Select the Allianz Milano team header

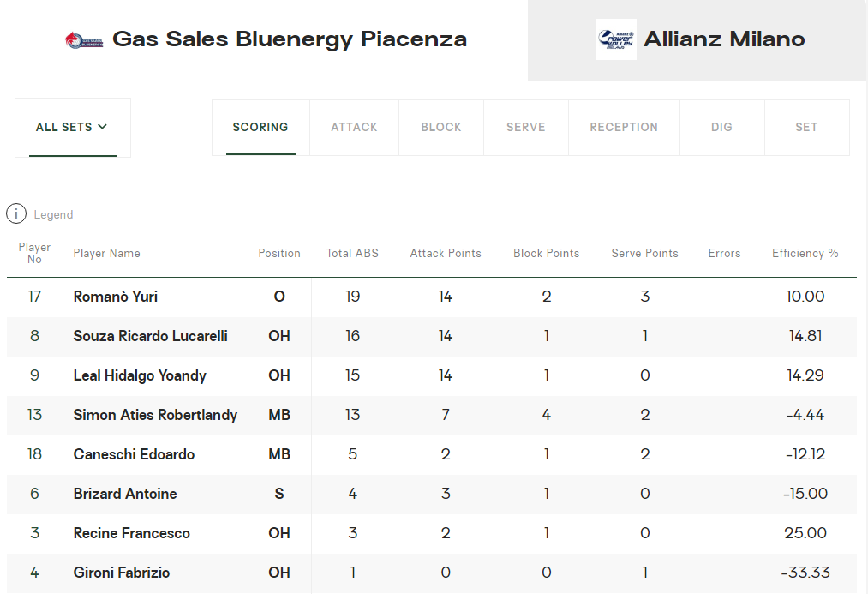697,40
